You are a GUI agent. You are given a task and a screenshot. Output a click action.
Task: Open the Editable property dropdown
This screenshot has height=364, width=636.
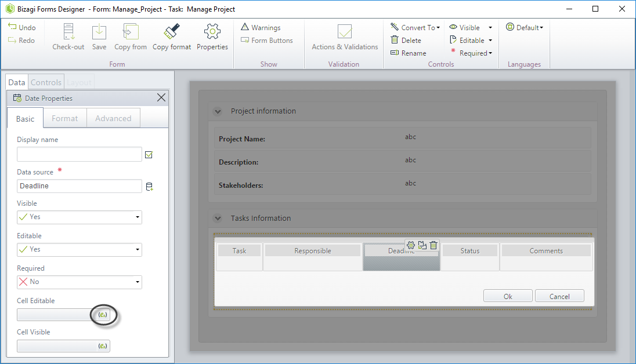tap(79, 250)
